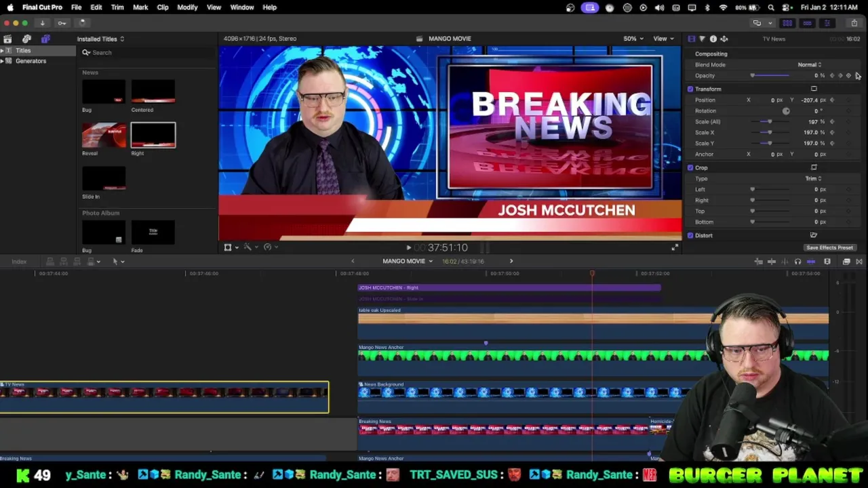Expand the Titles sidebar category
Screen dimensions: 868x488
click(x=2, y=51)
